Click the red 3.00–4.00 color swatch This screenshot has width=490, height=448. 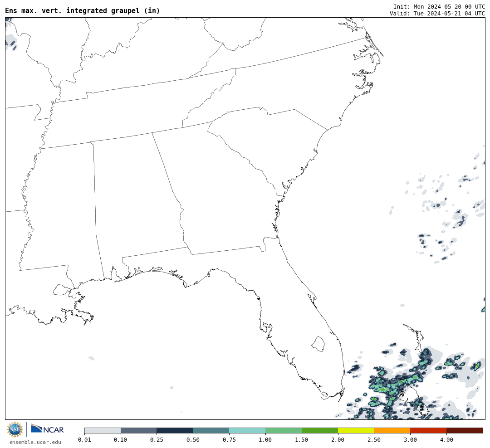coord(428,430)
